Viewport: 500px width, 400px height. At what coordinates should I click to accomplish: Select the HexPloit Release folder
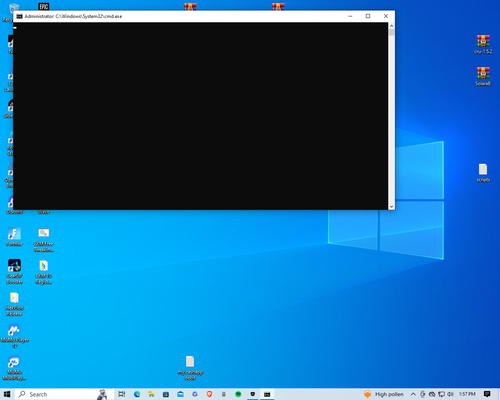(x=14, y=304)
